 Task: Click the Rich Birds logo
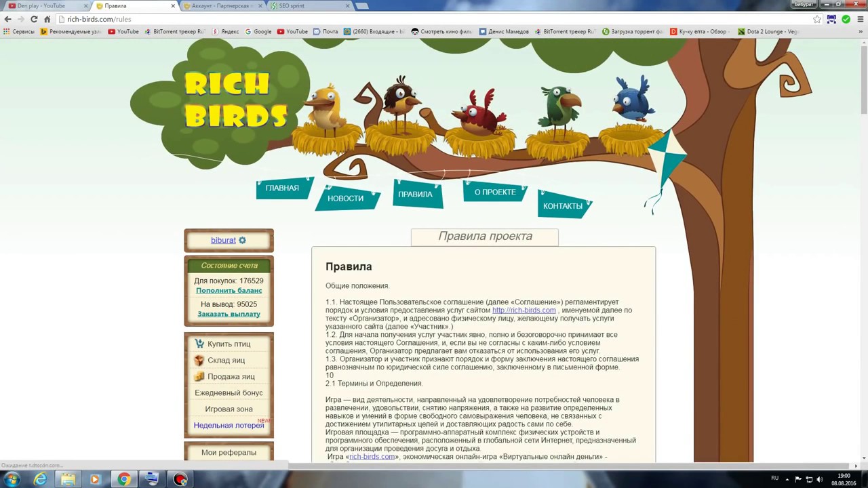pyautogui.click(x=235, y=100)
